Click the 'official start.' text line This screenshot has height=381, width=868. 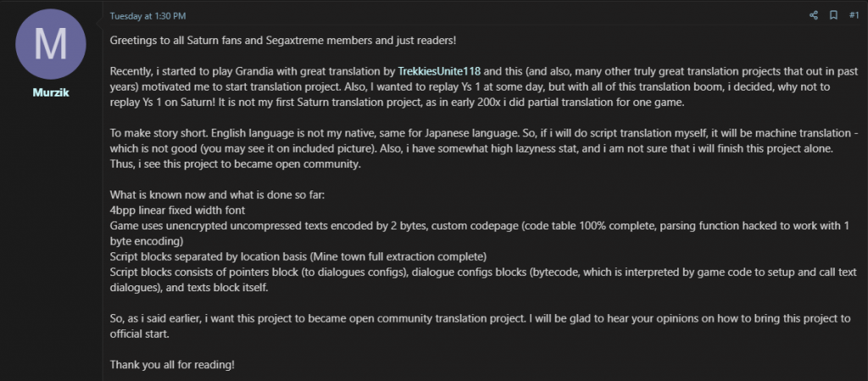[141, 334]
